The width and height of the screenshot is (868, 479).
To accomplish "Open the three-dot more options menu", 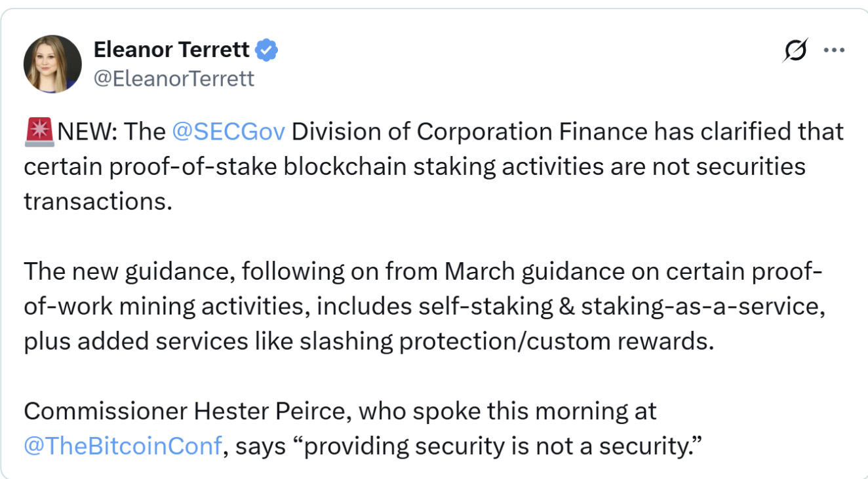I will [x=833, y=50].
